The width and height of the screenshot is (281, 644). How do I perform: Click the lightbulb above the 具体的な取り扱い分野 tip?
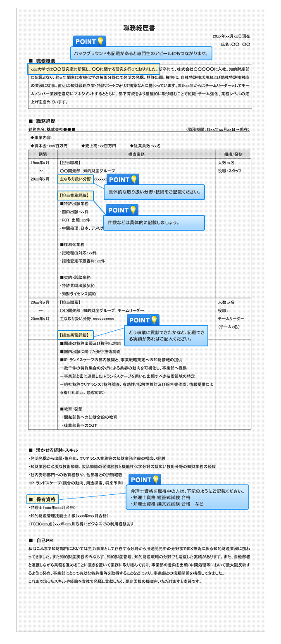tap(134, 179)
